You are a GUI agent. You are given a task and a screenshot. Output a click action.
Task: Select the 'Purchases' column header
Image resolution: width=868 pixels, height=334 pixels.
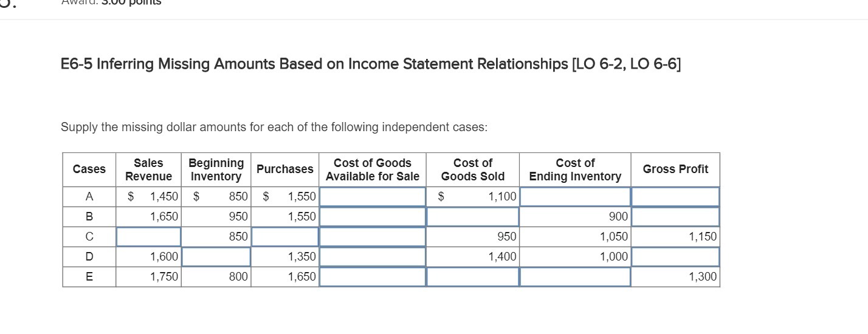coord(285,169)
